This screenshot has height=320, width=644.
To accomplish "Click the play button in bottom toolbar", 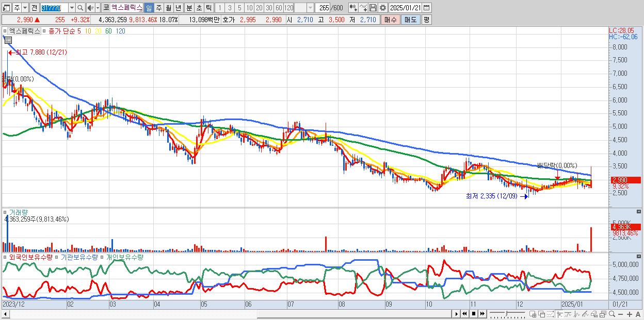I will tap(457, 314).
